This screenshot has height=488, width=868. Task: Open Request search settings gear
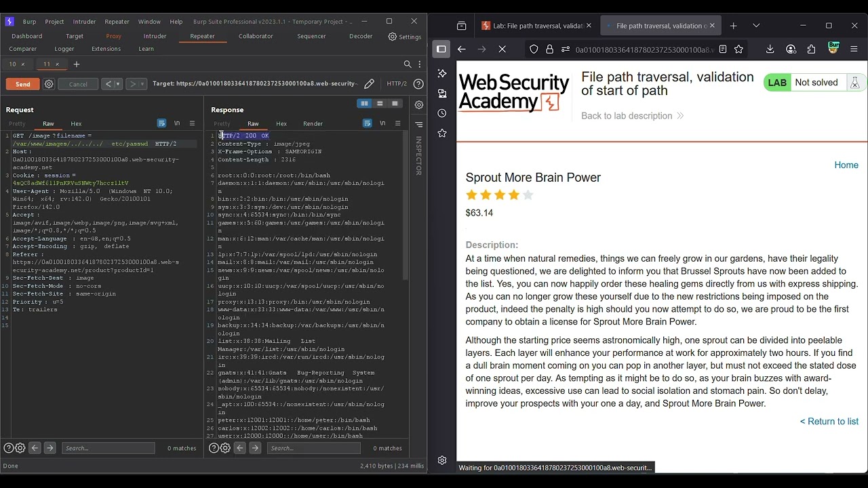tap(20, 448)
